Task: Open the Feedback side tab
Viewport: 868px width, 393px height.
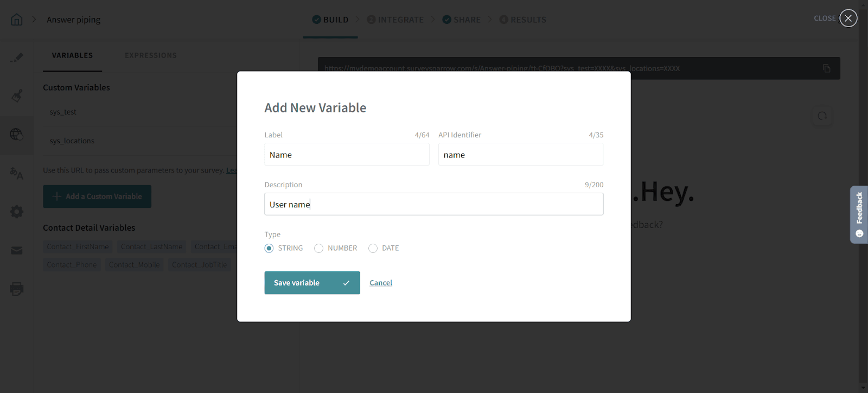Action: pyautogui.click(x=859, y=214)
